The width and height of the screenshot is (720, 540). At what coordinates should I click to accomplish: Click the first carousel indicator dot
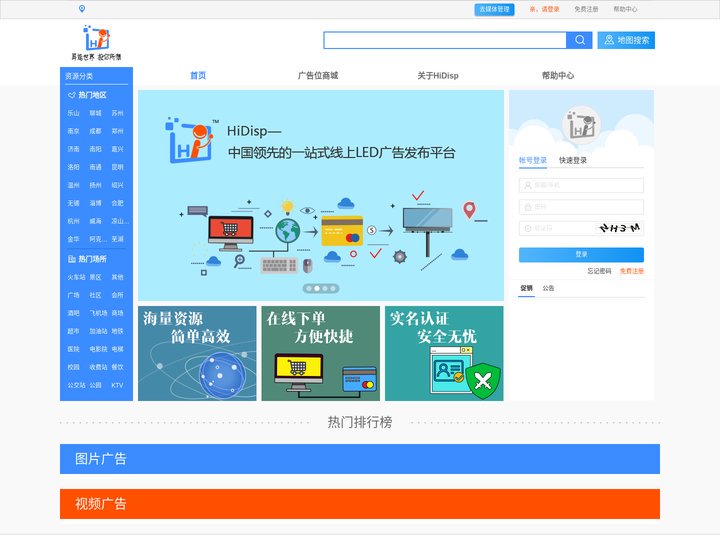pyautogui.click(x=309, y=288)
